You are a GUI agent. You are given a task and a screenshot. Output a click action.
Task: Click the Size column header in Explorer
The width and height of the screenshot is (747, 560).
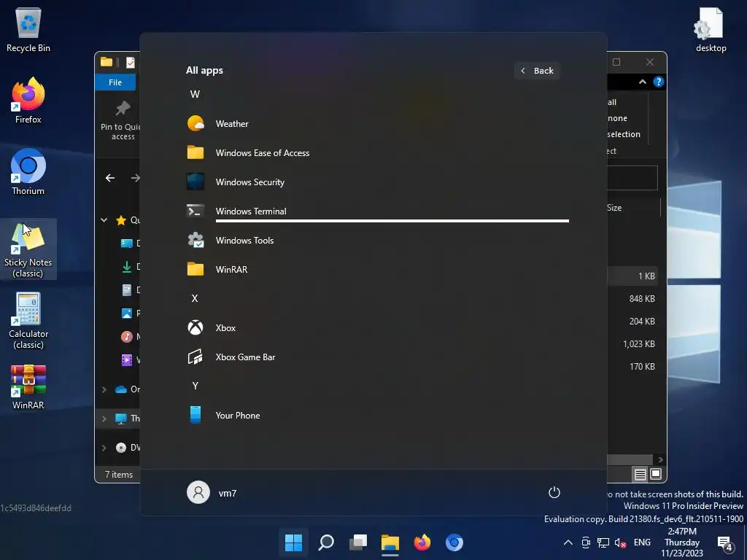(x=614, y=208)
